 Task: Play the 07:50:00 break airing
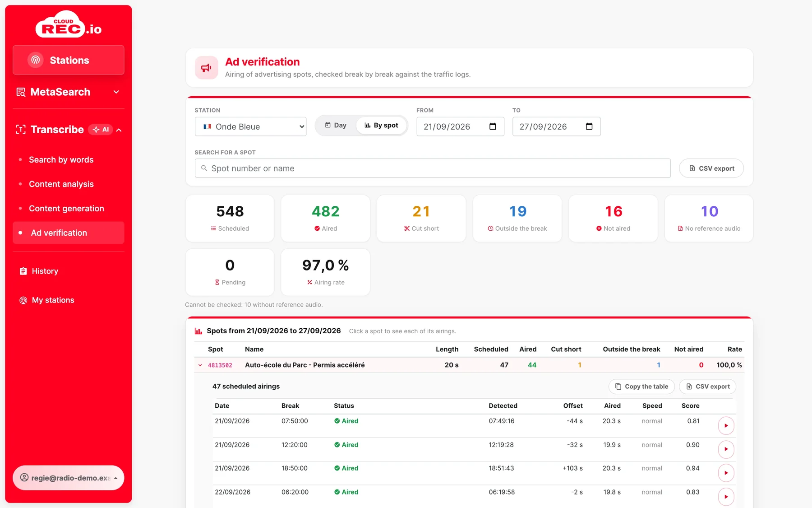pyautogui.click(x=726, y=426)
